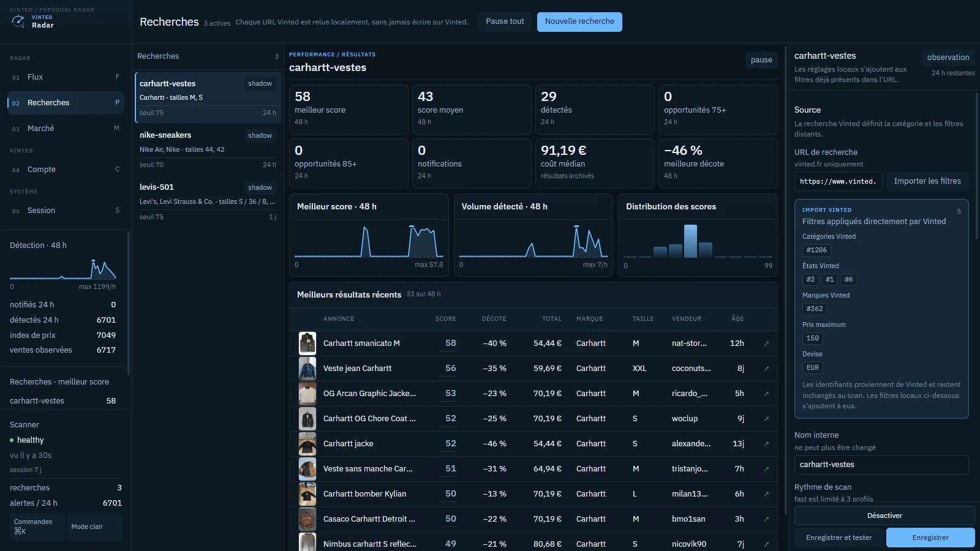This screenshot has width=980, height=551.
Task: Click the observation status badge
Action: click(948, 58)
